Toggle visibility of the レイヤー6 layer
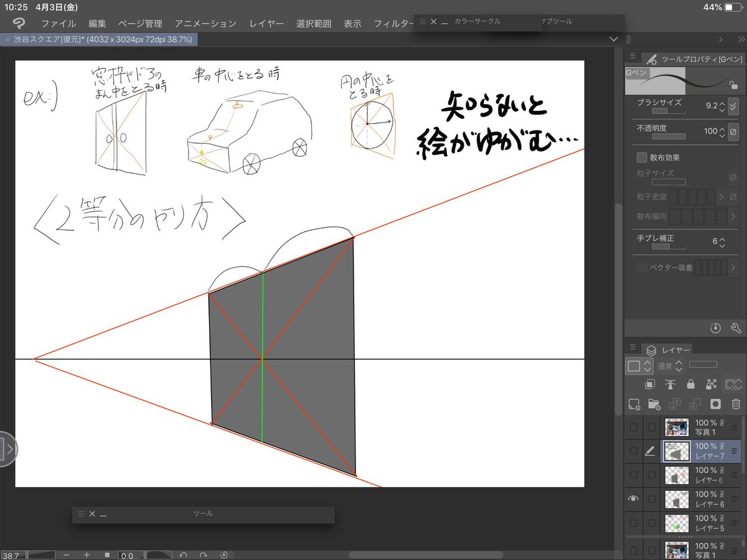The image size is (747, 560). [x=634, y=498]
